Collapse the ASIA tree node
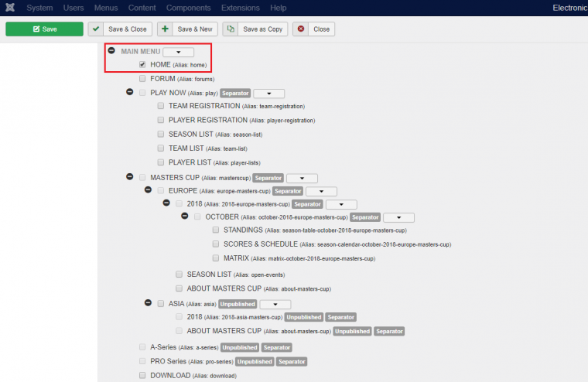Image resolution: width=588 pixels, height=382 pixels. pyautogui.click(x=148, y=302)
